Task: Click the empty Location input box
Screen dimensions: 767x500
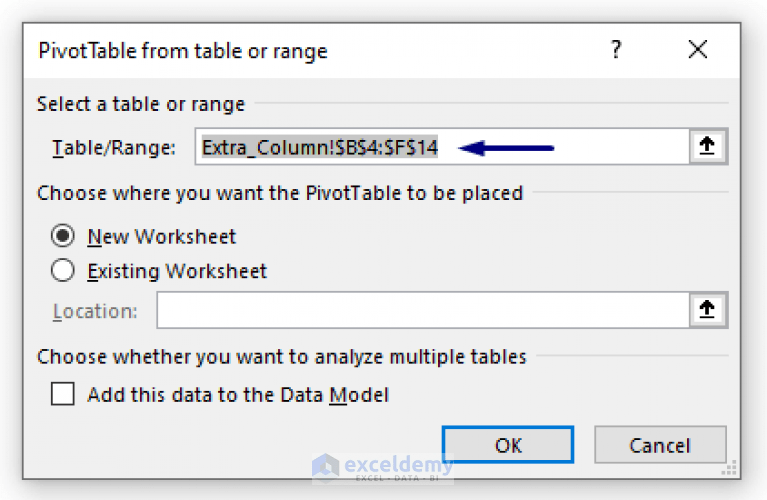Action: pyautogui.click(x=420, y=311)
